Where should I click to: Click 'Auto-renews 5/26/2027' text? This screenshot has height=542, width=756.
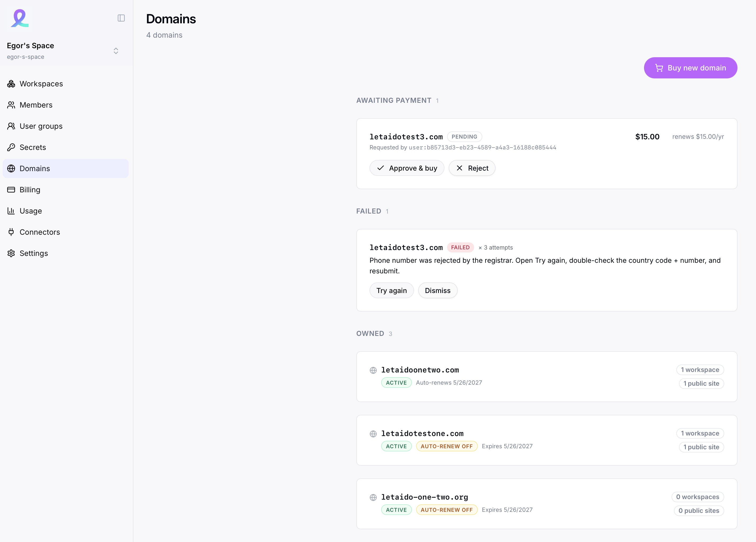449,383
